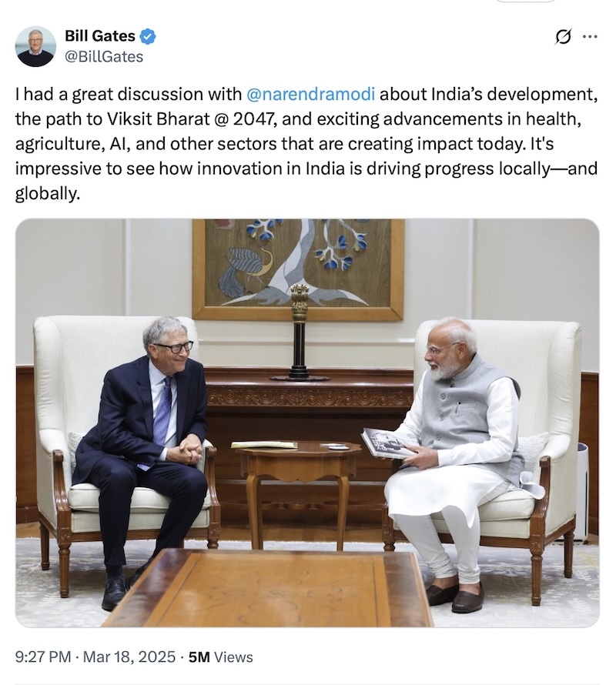Open Bill Gates' round profile avatar
The height and width of the screenshot is (685, 616).
point(35,46)
